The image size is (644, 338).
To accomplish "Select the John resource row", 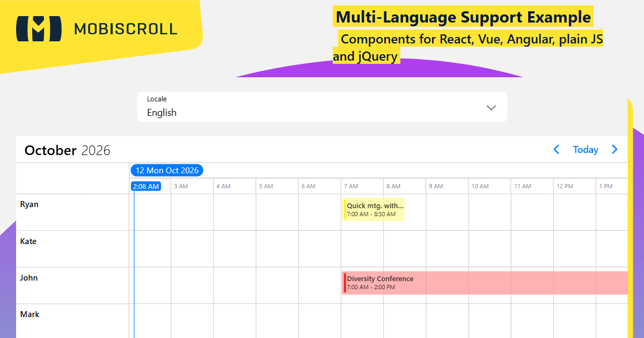I will point(72,285).
